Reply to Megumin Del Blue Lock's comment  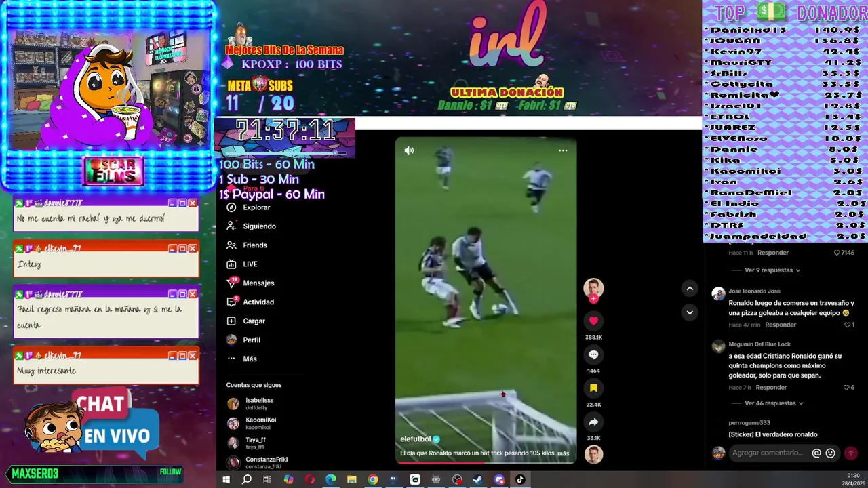[771, 388]
